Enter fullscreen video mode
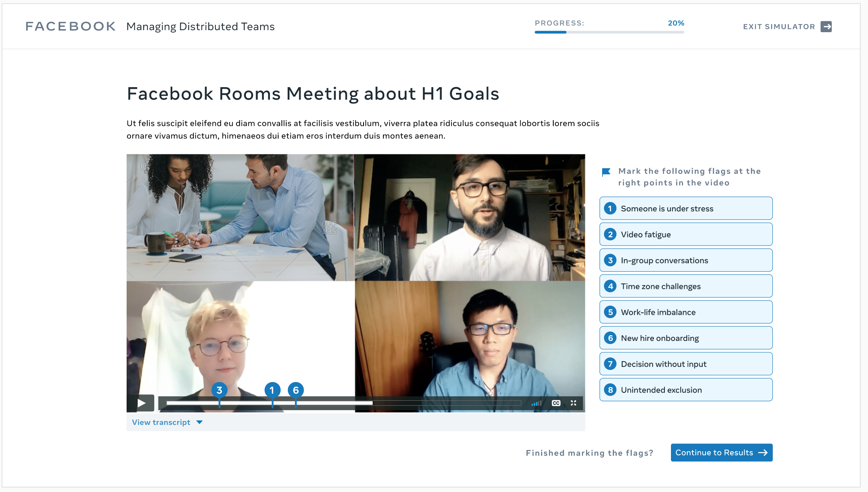Screen dimensions: 868x492 point(573,403)
